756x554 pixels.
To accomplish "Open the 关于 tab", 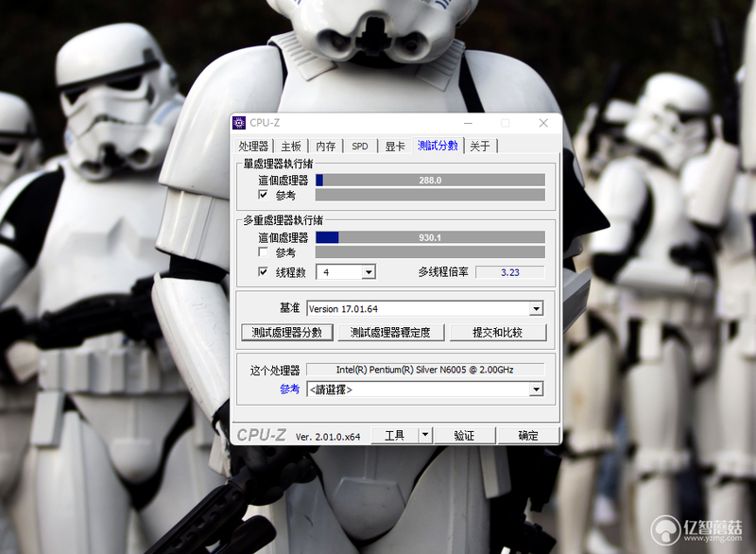I will (x=480, y=147).
